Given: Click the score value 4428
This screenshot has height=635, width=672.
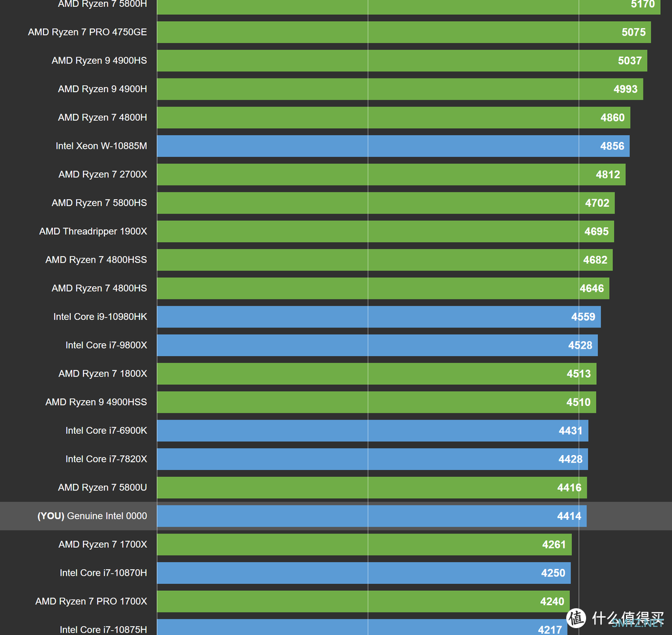Looking at the screenshot, I should pos(570,459).
